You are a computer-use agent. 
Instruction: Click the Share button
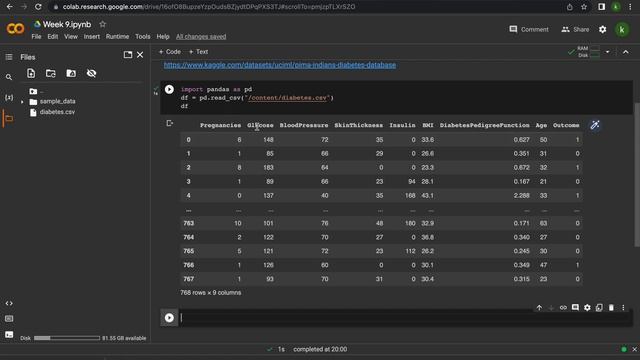[x=575, y=29]
